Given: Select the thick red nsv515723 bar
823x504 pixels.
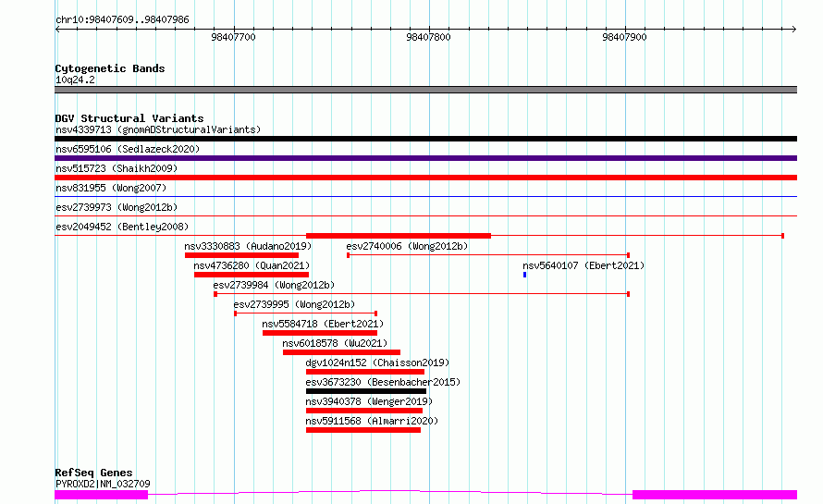Looking at the screenshot, I should pos(425,178).
